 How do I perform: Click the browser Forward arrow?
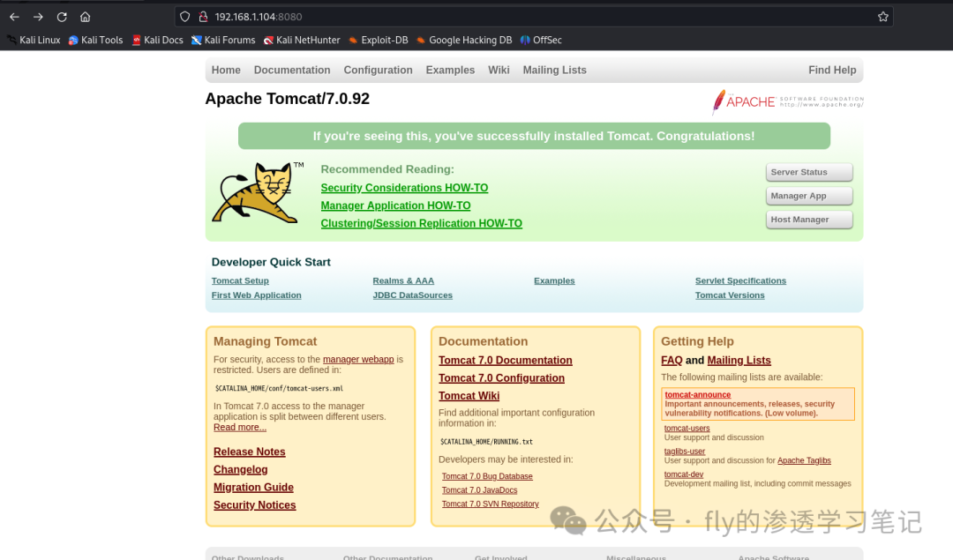(x=38, y=17)
